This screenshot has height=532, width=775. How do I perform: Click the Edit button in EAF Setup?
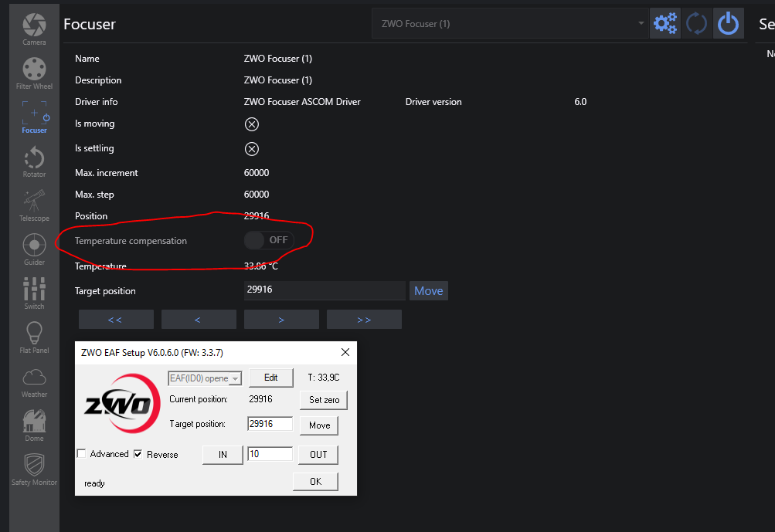click(271, 378)
